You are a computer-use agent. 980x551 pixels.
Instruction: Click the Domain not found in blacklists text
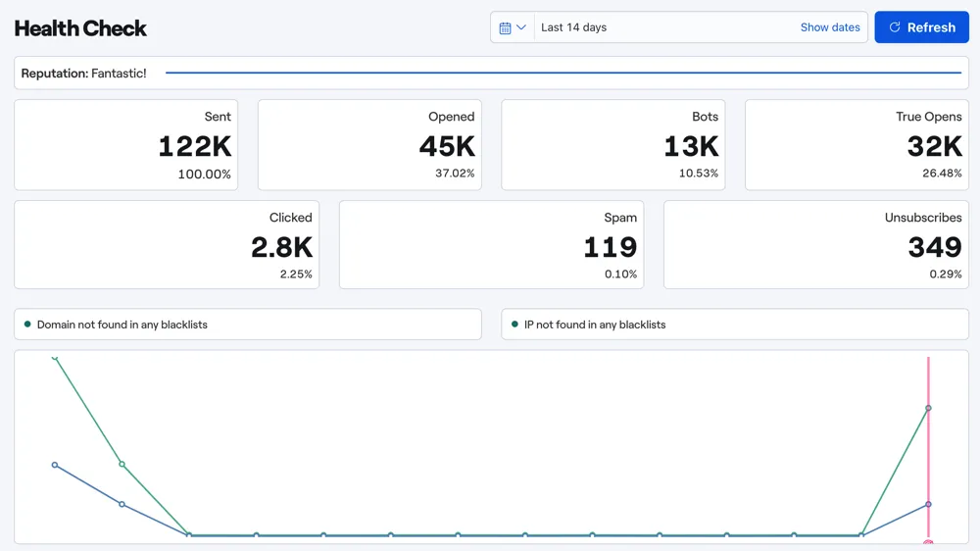[122, 325]
